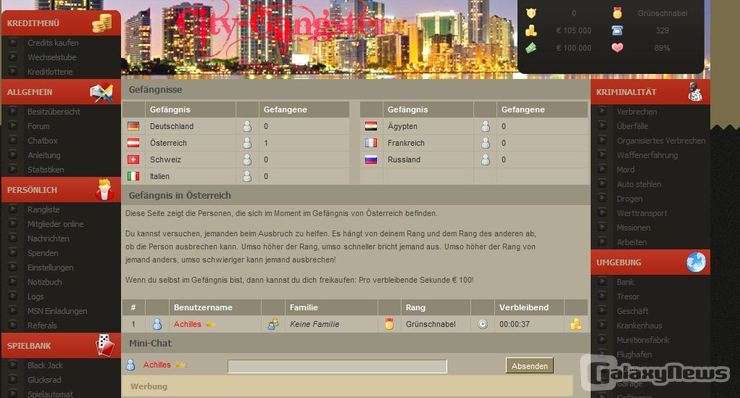
Task: Click username Achilles in prisoner table
Action: pyautogui.click(x=187, y=324)
